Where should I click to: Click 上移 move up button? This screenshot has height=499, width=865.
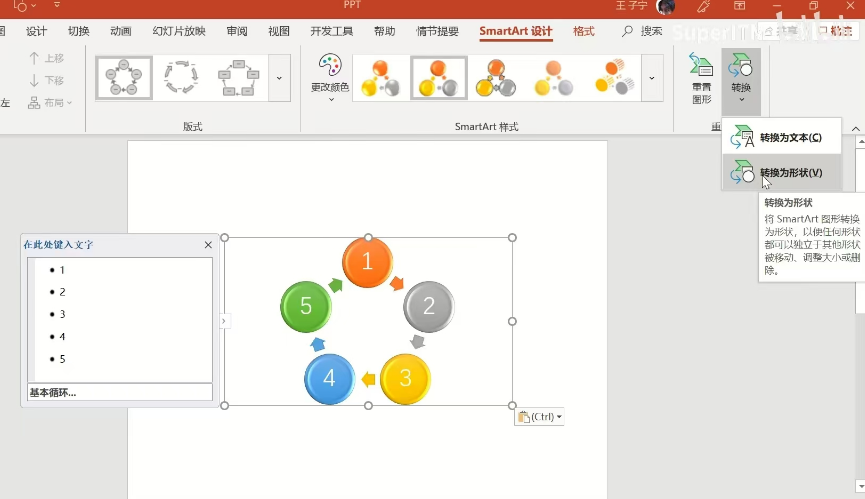pos(46,58)
